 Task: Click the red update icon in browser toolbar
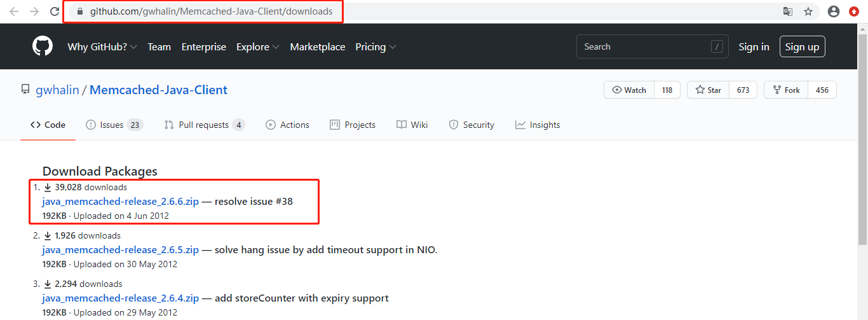coord(855,11)
